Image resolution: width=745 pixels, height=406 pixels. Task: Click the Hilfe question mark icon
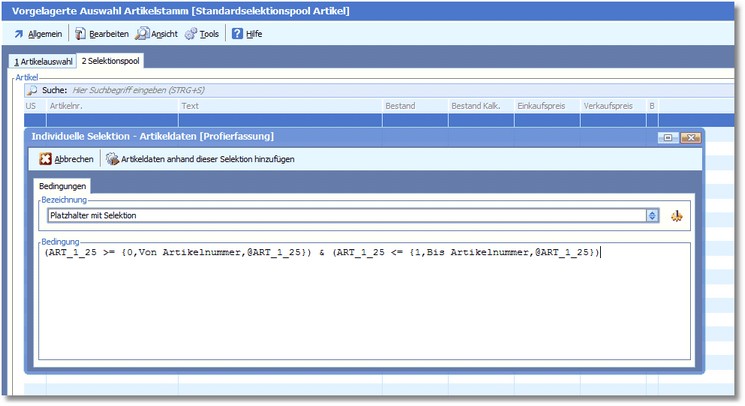(237, 33)
